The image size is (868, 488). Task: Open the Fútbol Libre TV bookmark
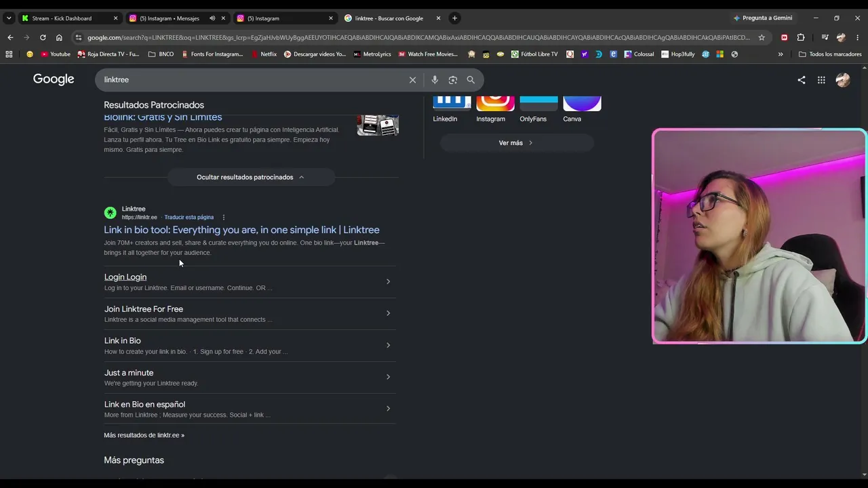(534, 54)
